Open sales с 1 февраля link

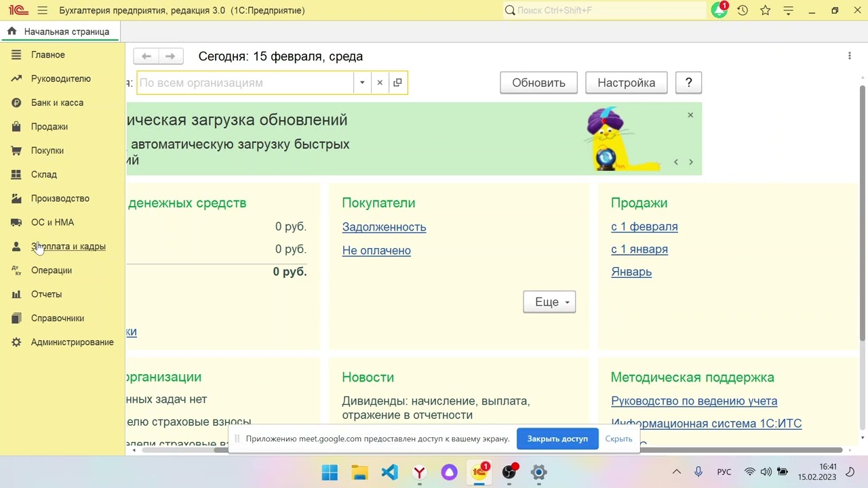644,226
